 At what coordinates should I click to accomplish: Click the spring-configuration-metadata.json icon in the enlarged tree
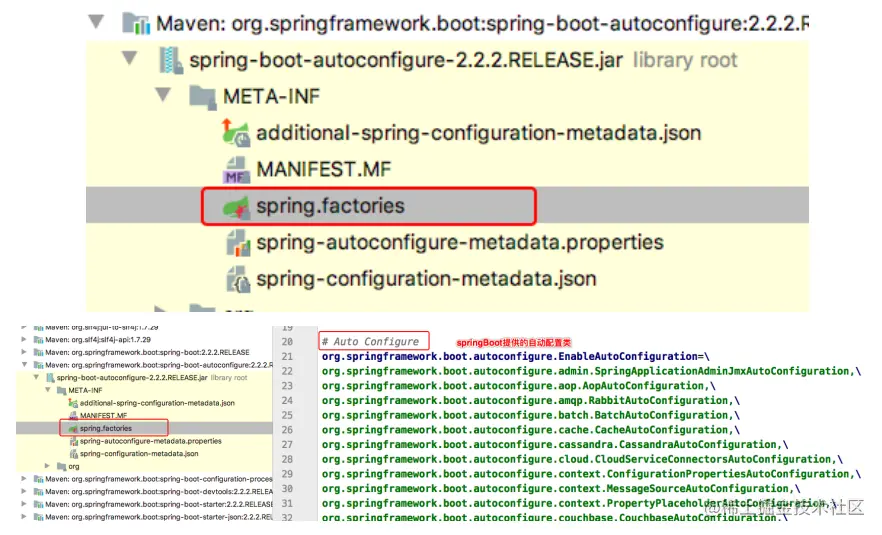tap(238, 279)
